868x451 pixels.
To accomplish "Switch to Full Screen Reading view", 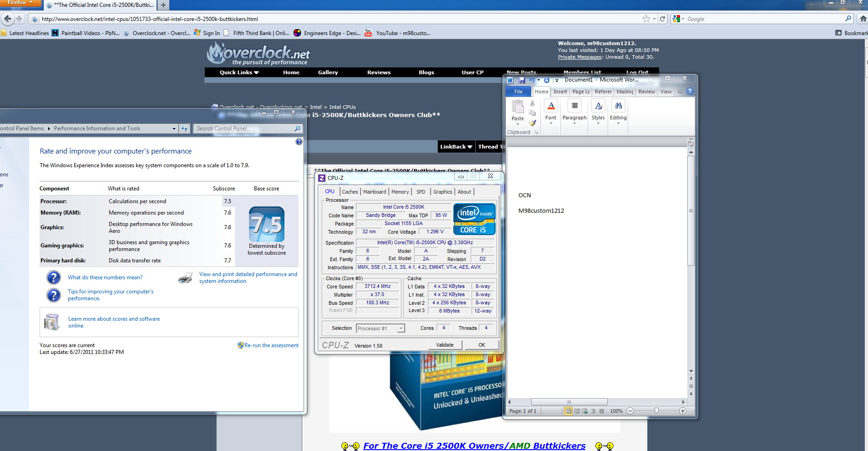I will (x=577, y=411).
